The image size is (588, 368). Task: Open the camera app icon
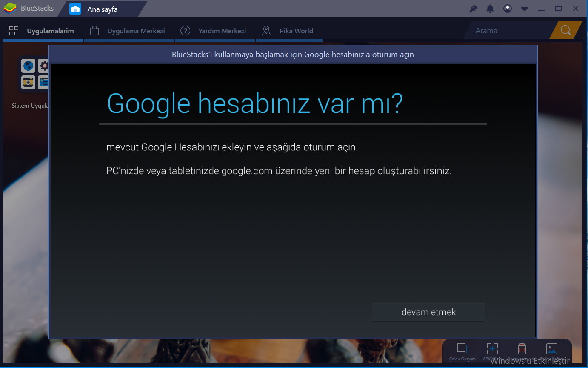coord(28,82)
